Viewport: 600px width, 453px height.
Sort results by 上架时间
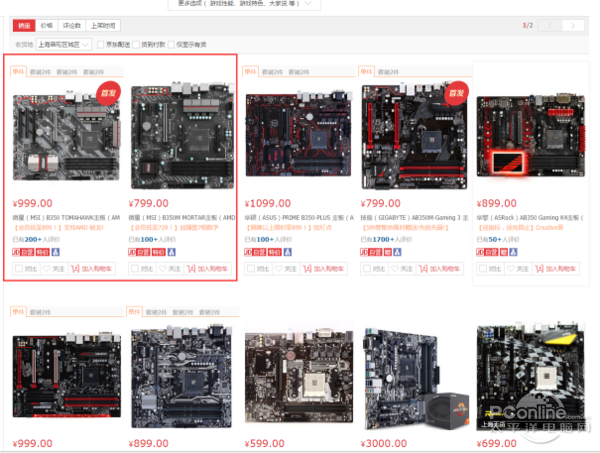click(x=103, y=26)
